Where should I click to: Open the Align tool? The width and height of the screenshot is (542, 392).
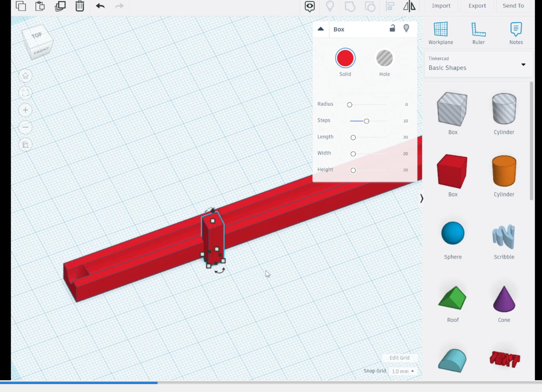coord(390,6)
